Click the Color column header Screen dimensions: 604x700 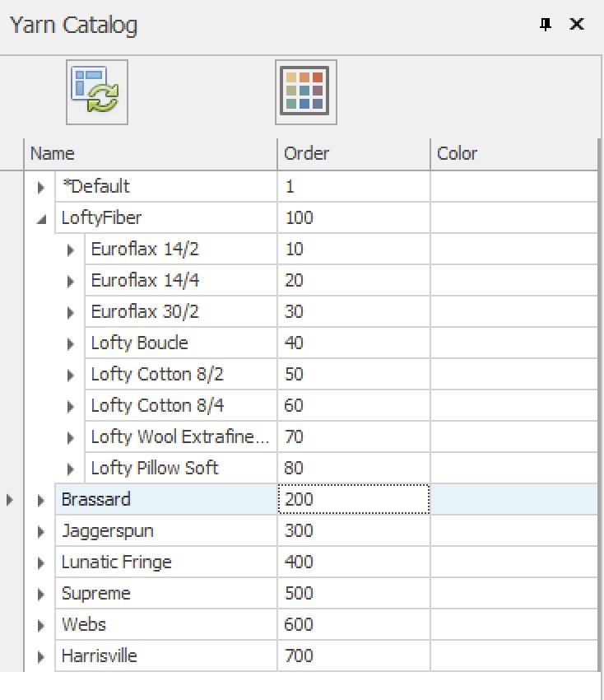click(x=513, y=153)
